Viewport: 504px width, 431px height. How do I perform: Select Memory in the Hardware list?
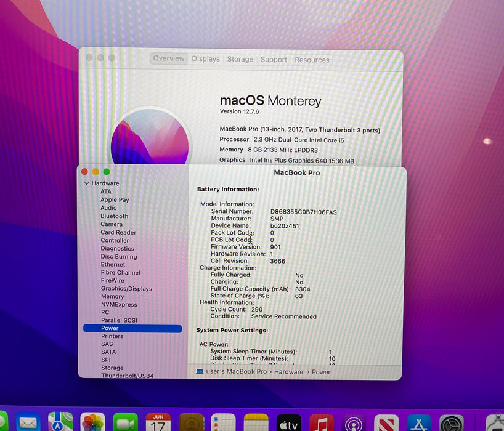pyautogui.click(x=113, y=296)
